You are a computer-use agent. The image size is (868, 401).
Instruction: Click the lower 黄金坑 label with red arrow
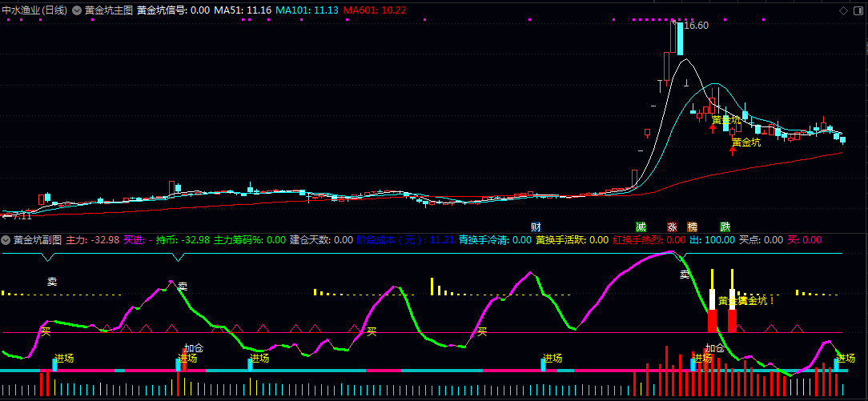click(746, 142)
